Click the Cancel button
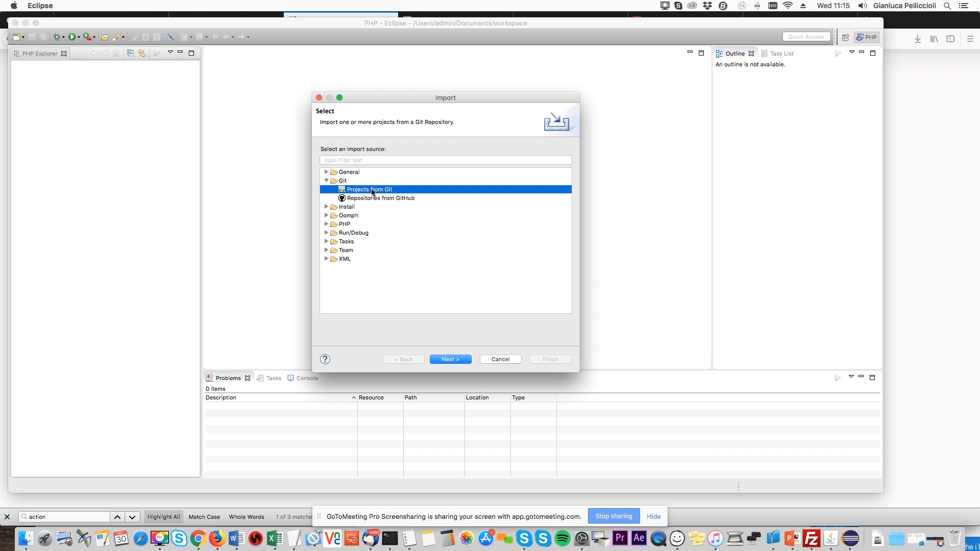The width and height of the screenshot is (980, 551). (500, 359)
